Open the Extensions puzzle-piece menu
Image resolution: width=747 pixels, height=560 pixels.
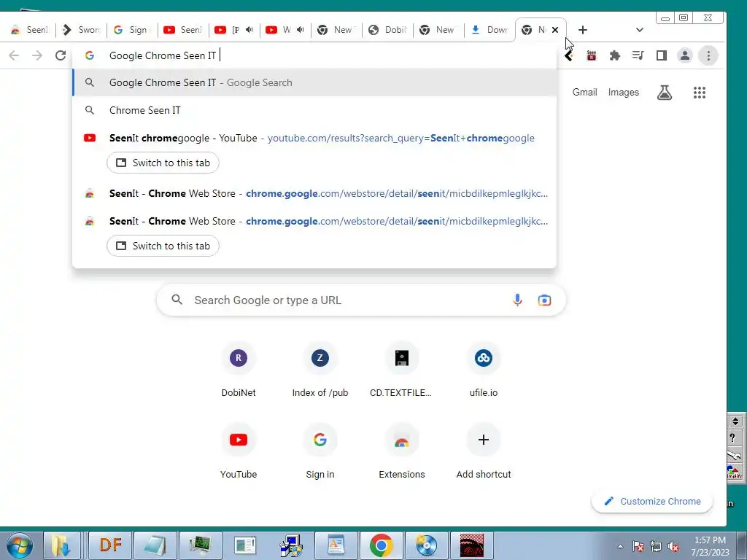pos(614,55)
